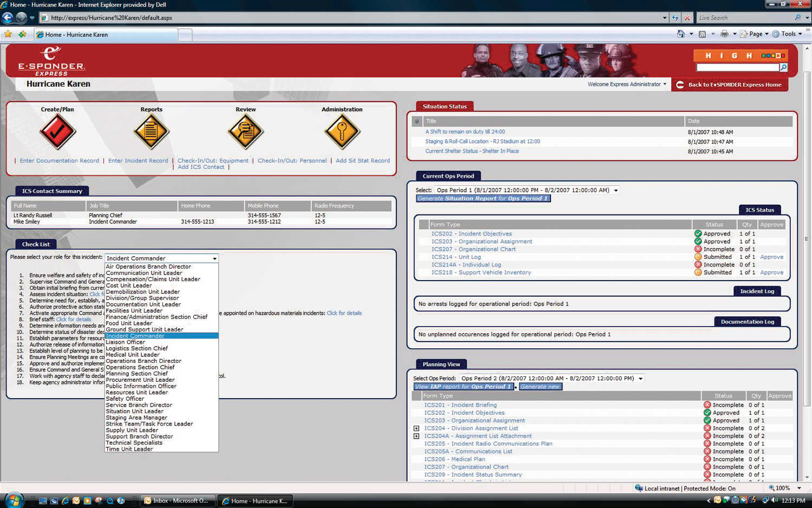The image size is (812, 508).
Task: Click the E-Sponder header search field
Action: pos(737,68)
